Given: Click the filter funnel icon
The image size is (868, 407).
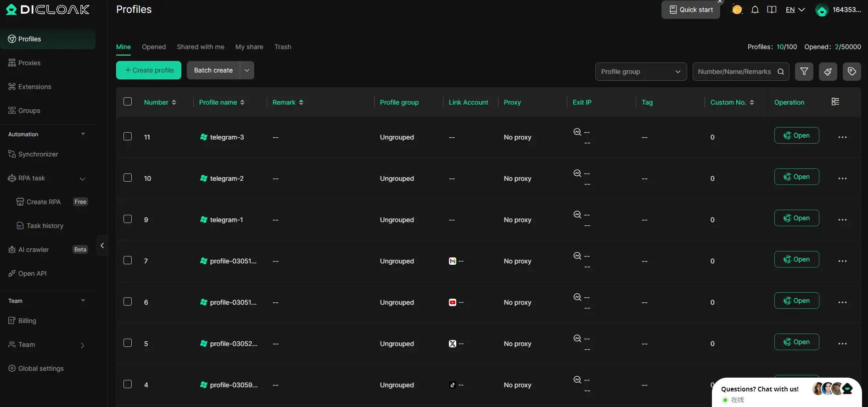Looking at the screenshot, I should (x=804, y=72).
